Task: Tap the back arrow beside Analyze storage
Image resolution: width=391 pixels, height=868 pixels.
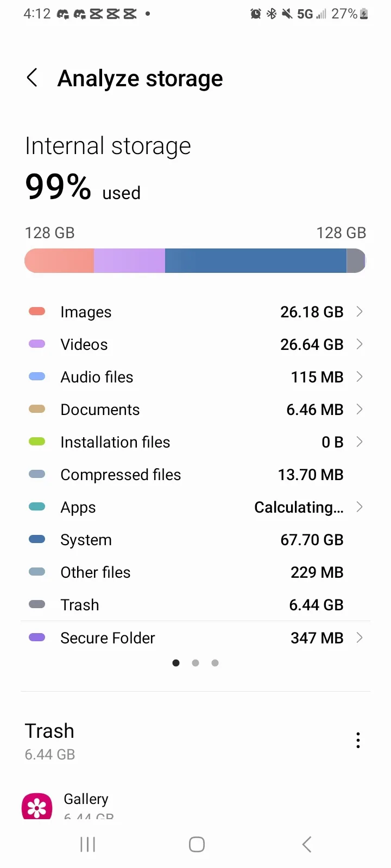Action: (x=33, y=78)
